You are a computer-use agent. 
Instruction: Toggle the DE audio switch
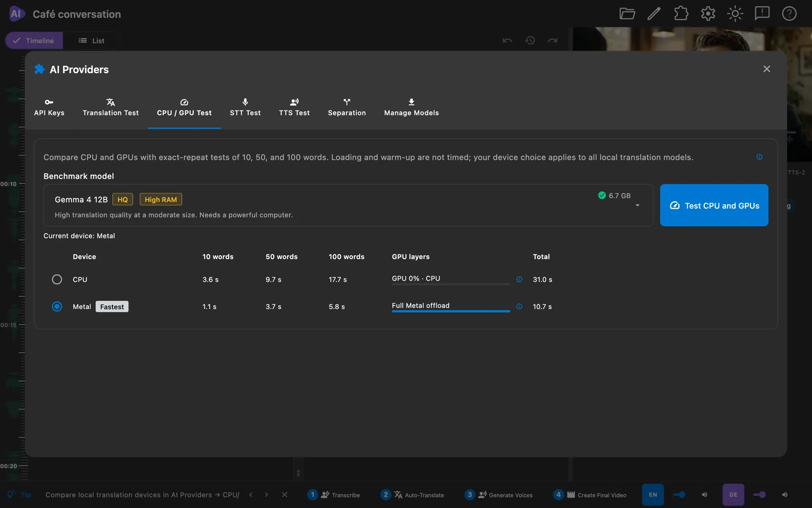[760, 495]
